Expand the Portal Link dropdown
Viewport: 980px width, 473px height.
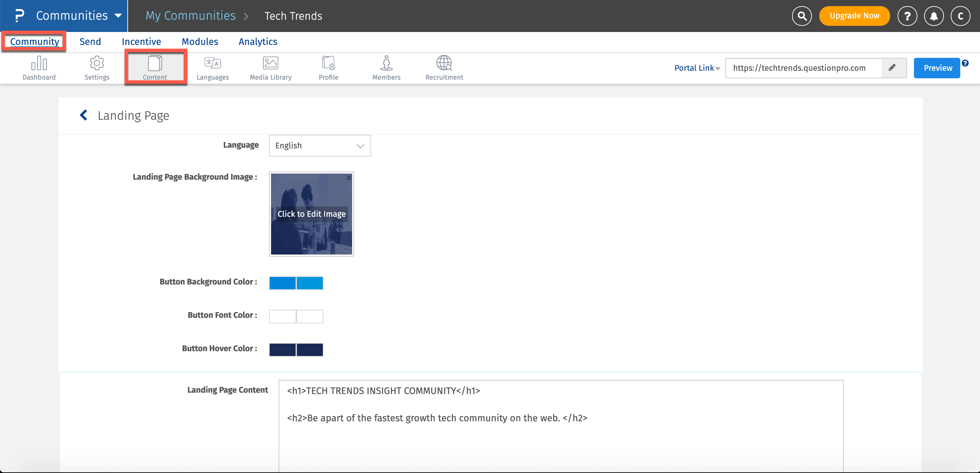click(x=696, y=68)
